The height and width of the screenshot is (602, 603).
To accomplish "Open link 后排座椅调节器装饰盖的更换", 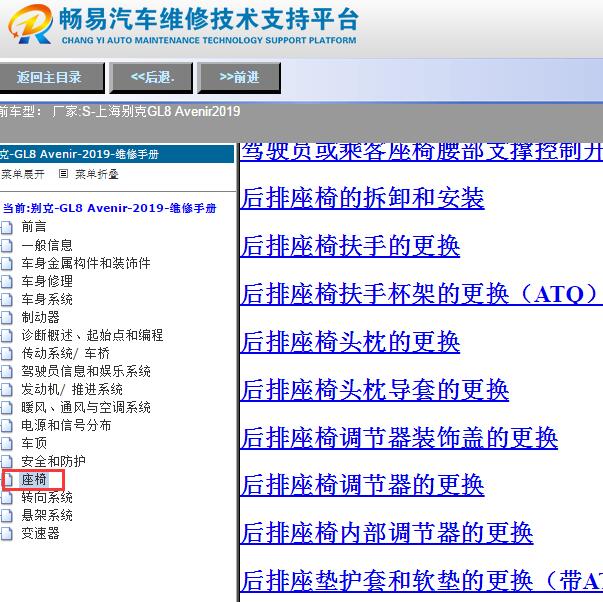I will tap(399, 438).
